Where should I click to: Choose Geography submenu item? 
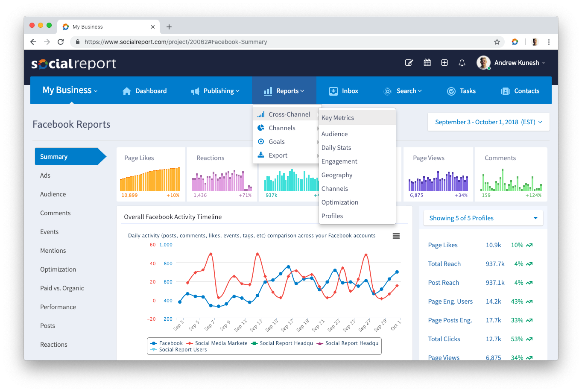pyautogui.click(x=358, y=175)
